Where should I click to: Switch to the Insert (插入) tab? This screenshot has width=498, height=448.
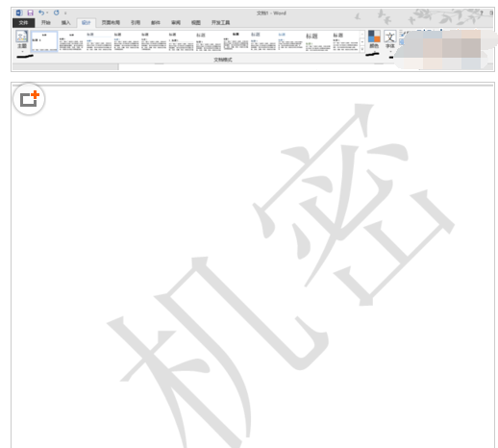65,23
